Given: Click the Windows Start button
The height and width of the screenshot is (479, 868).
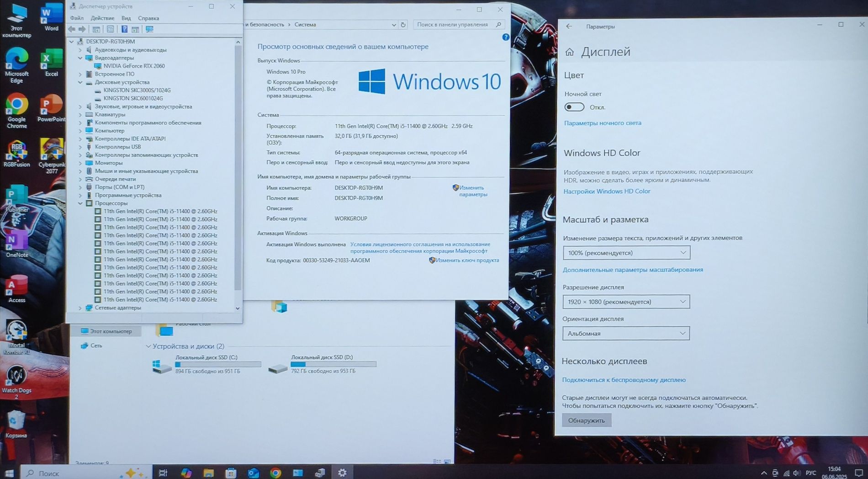Looking at the screenshot, I should [x=9, y=473].
